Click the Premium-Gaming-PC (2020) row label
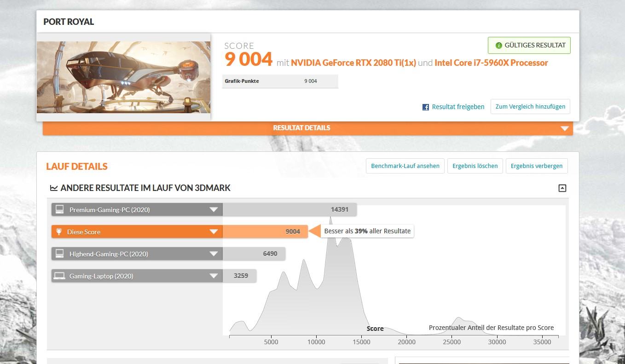 (110, 210)
